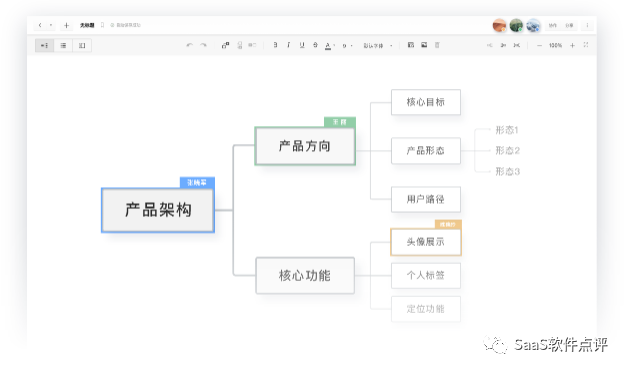Click the insert parent node icon
627x371 pixels.
[252, 45]
